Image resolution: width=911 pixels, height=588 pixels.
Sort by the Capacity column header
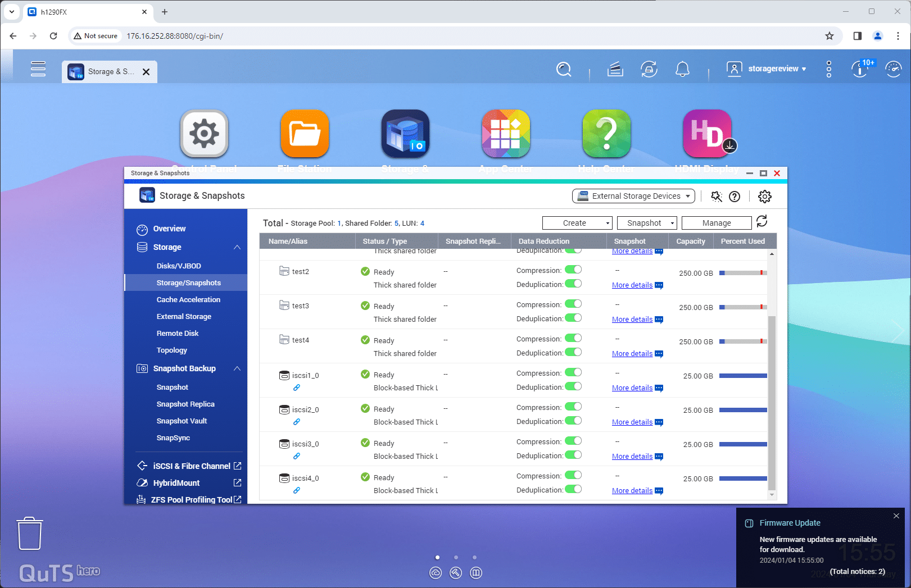pos(691,241)
